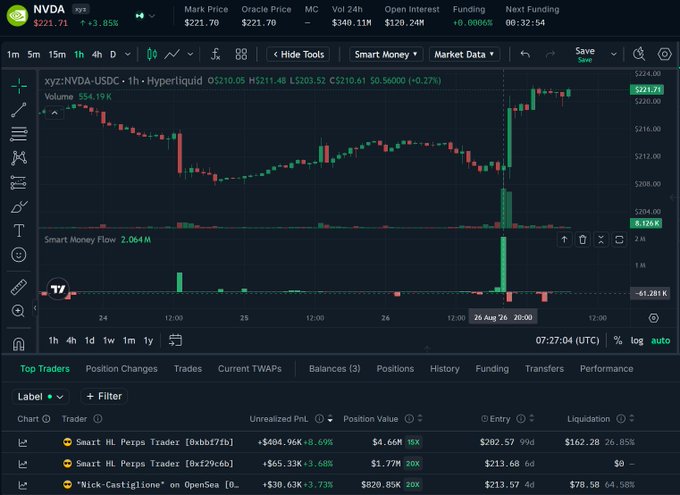Undo the last chart action
The image size is (680, 495).
click(525, 54)
